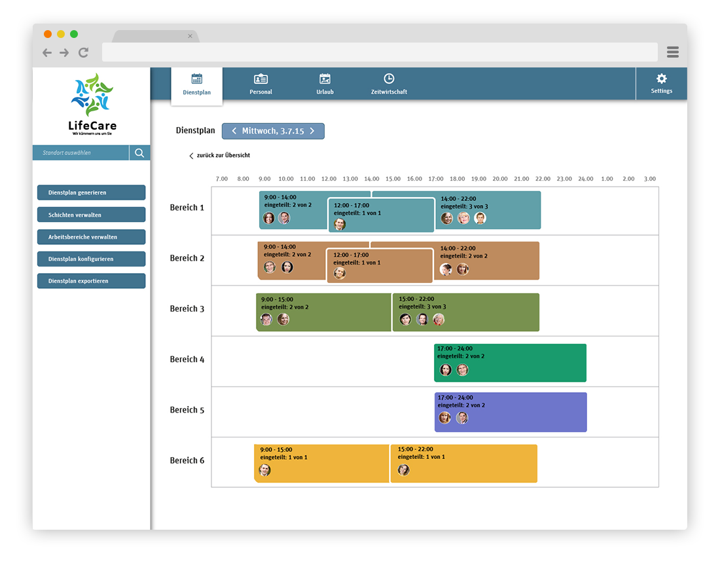
Task: Go to previous day with left chevron
Action: coord(234,131)
